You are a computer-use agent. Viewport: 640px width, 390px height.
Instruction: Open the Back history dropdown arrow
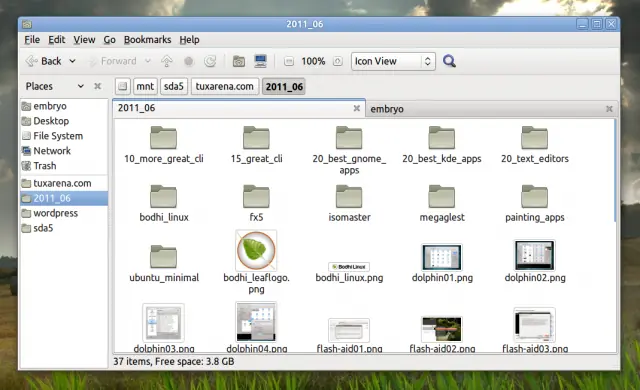tap(72, 61)
